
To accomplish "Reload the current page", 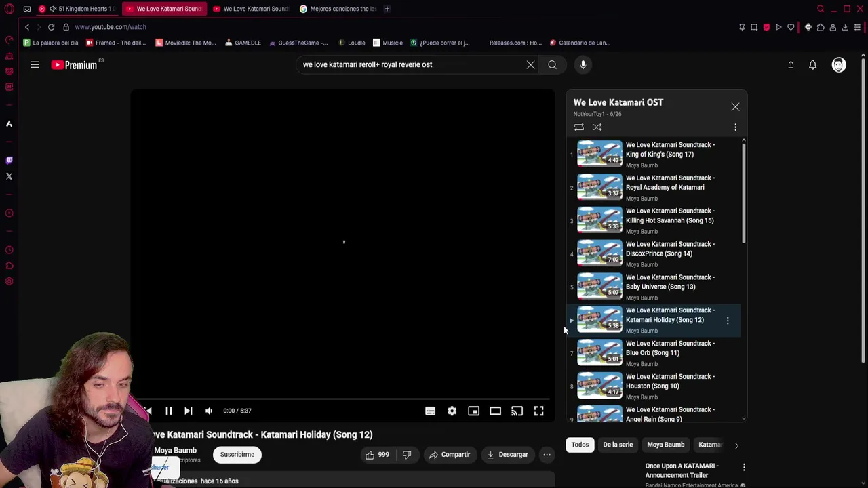I will coord(51,27).
